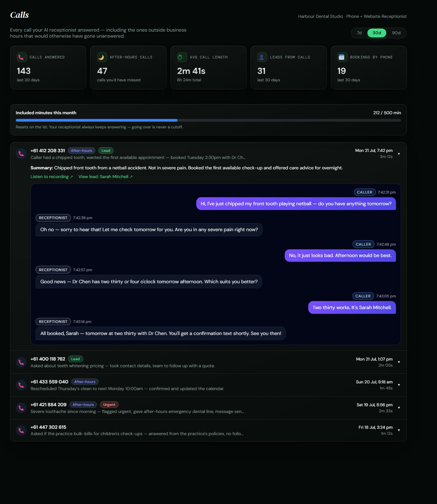Click the 19 bookings value
The image size is (437, 504).
pos(342,71)
